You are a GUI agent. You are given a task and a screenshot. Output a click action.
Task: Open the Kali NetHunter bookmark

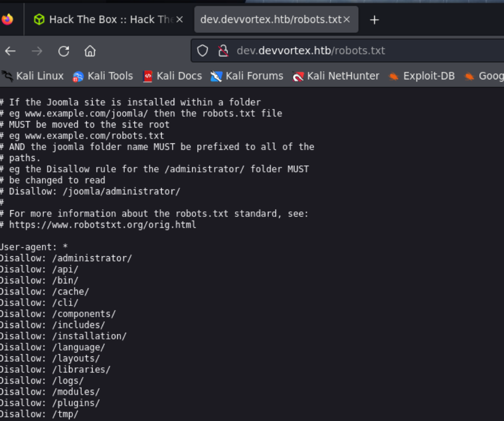click(336, 76)
